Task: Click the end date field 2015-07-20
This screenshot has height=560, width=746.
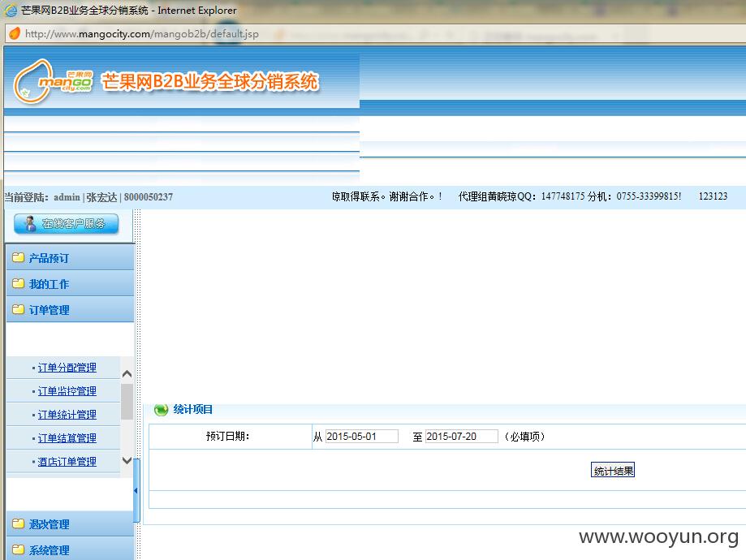Action: click(462, 437)
